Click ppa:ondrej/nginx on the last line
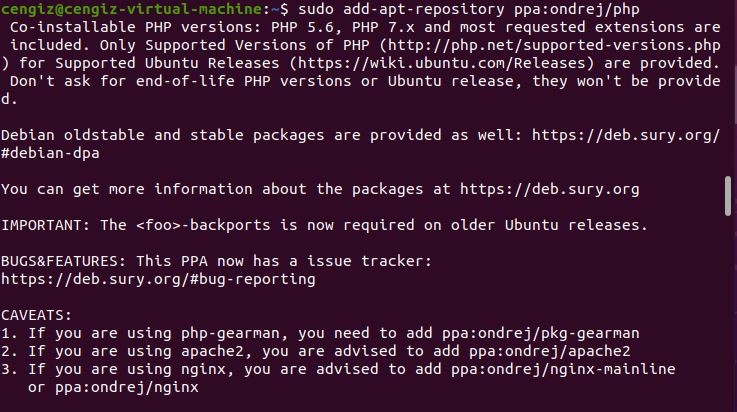737x412 pixels. click(x=127, y=387)
